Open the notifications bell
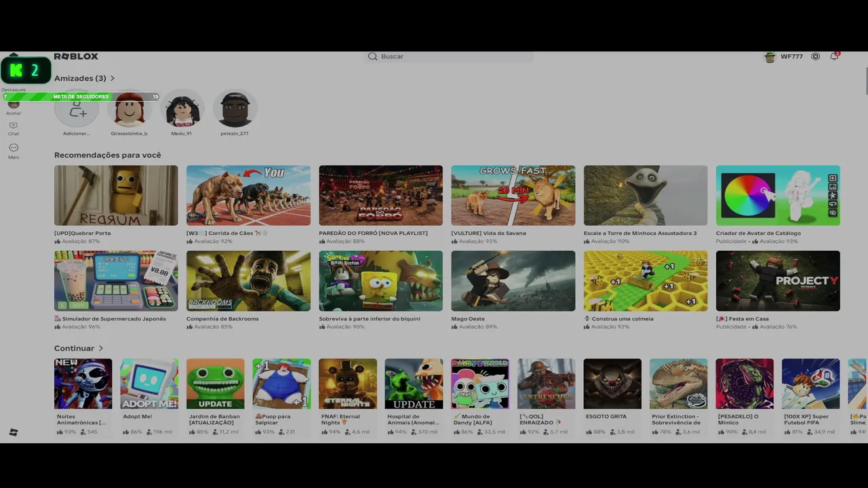 [x=834, y=56]
